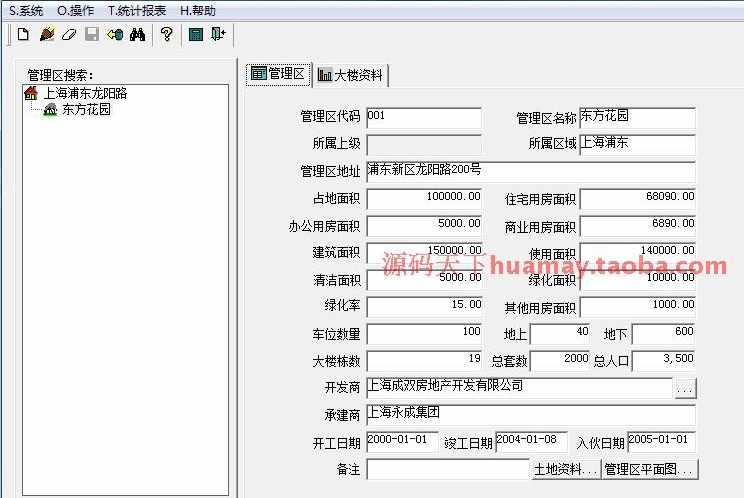The height and width of the screenshot is (498, 744).
Task: Click the 地下 field showing 600
Action: 663,334
